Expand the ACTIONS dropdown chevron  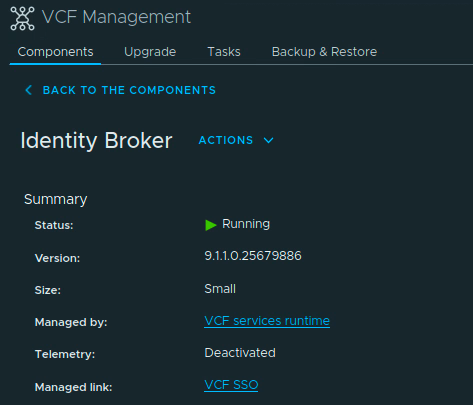coord(268,140)
